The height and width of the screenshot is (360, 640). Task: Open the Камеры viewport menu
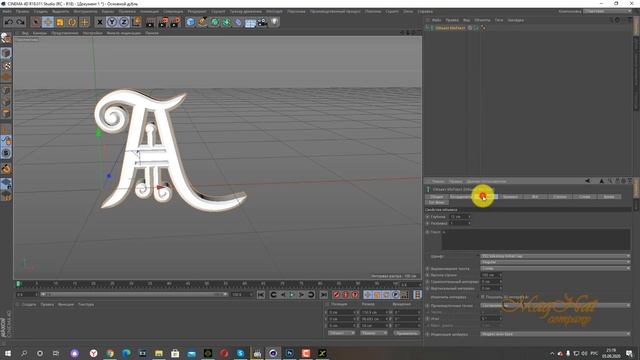point(40,33)
